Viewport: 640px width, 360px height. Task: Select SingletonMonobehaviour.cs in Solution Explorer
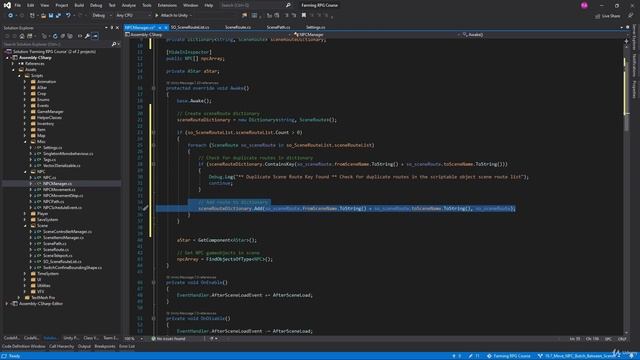(68, 154)
